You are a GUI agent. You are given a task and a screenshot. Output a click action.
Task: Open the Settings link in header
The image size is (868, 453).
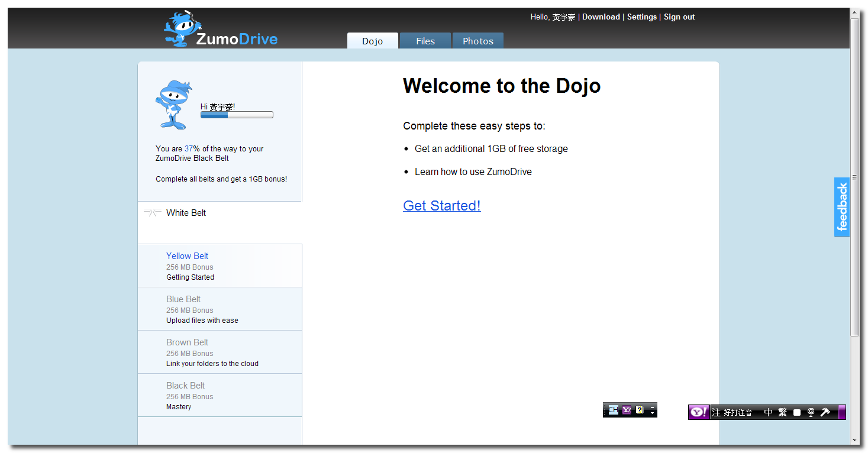642,17
